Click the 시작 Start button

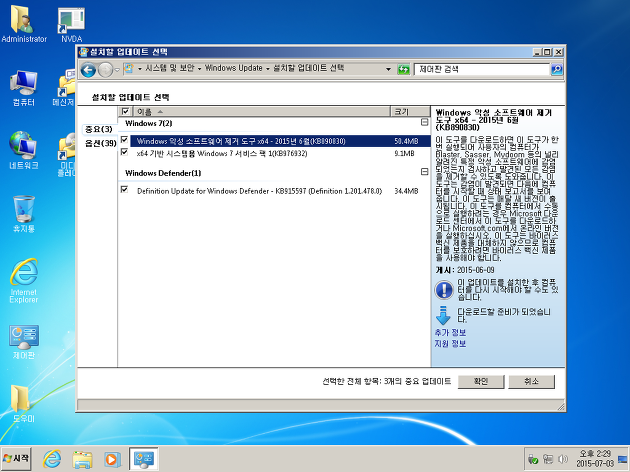tap(16, 458)
